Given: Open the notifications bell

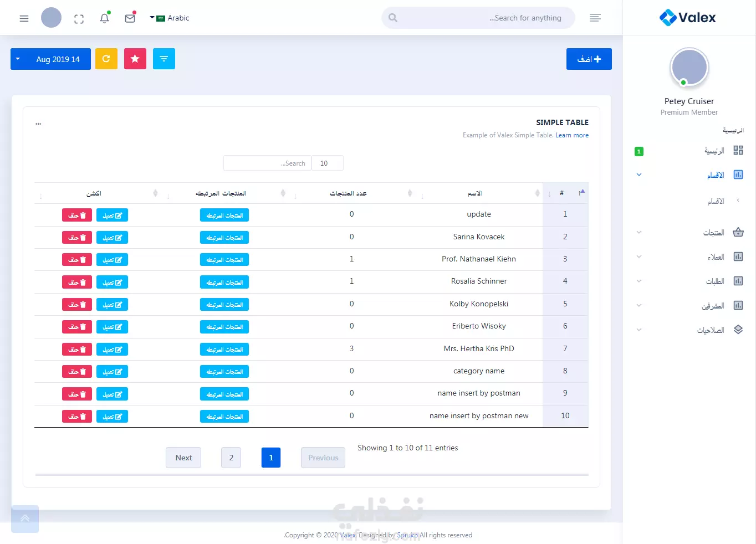Looking at the screenshot, I should [104, 18].
